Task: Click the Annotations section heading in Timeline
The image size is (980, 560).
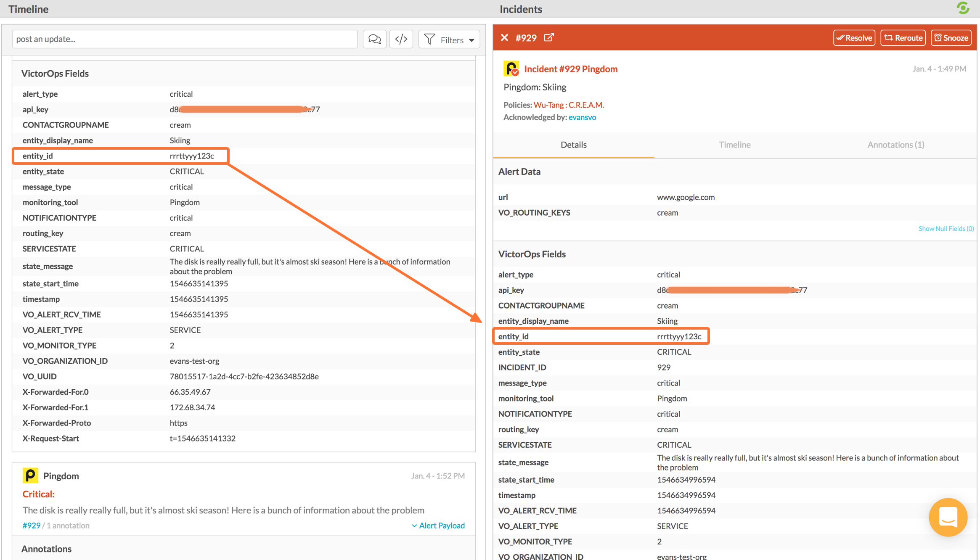Action: [x=46, y=549]
